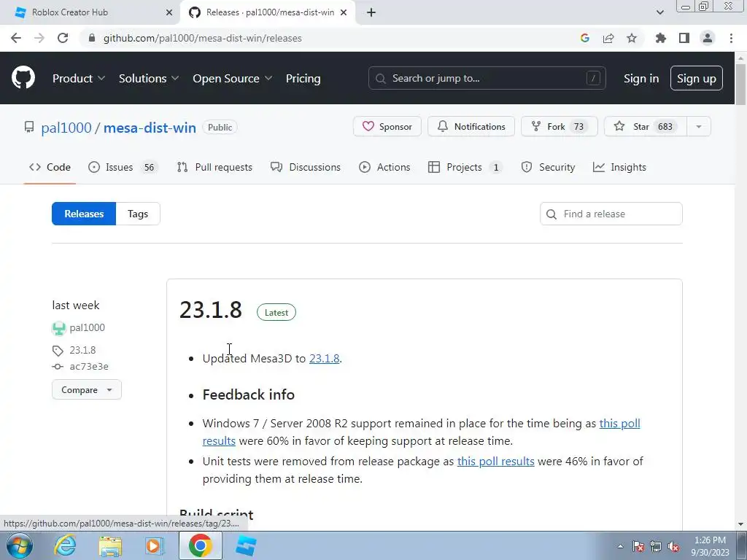
Task: Close the Roblox Creator Hub tab
Action: point(169,12)
